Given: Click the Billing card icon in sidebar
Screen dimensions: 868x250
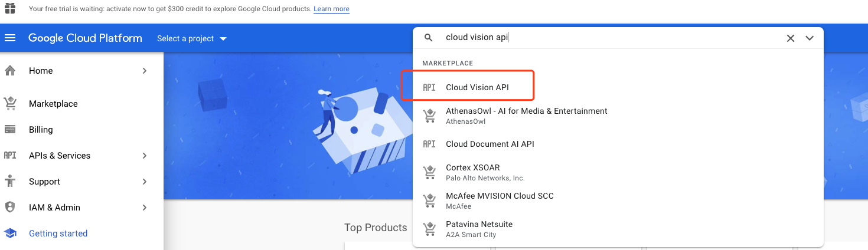Looking at the screenshot, I should 10,130.
